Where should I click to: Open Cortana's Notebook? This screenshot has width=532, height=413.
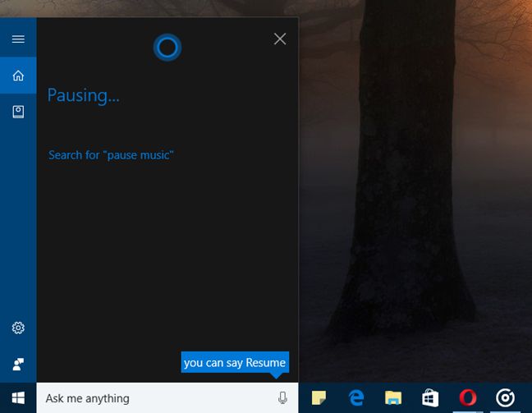pyautogui.click(x=18, y=112)
